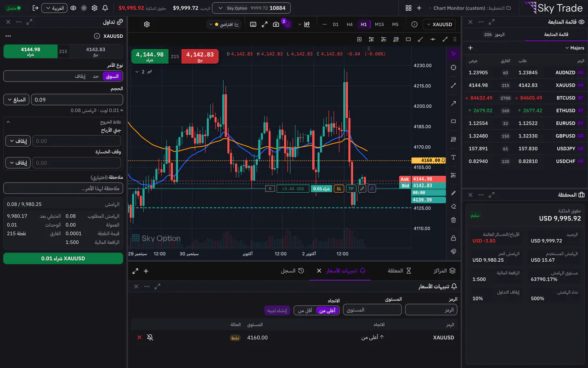Open chart settings gear
The image size is (588, 368).
pyautogui.click(x=147, y=24)
